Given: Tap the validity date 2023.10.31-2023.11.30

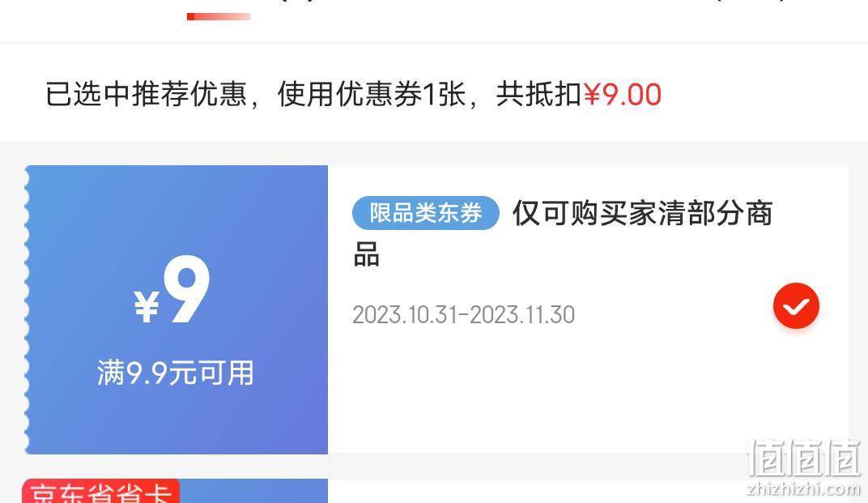Looking at the screenshot, I should pos(463,314).
